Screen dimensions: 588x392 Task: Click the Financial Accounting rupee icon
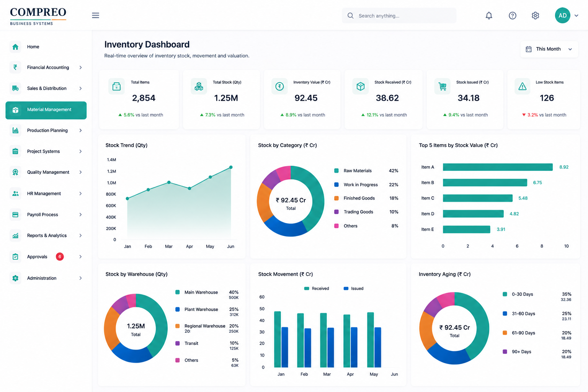[15, 67]
